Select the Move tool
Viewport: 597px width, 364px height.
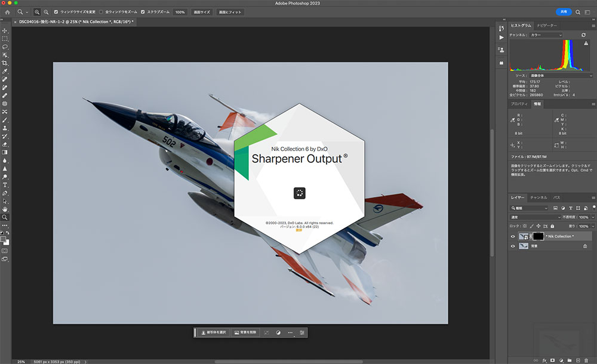click(5, 30)
